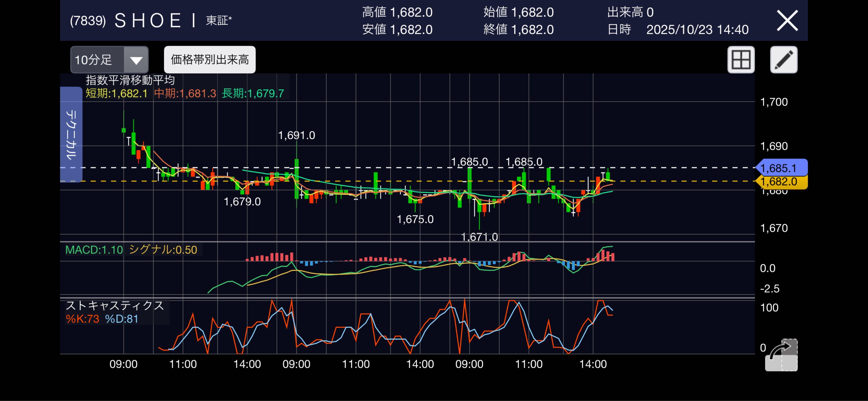This screenshot has height=401, width=868.
Task: Click the 長期:1,679.7 long EMA value
Action: click(253, 93)
